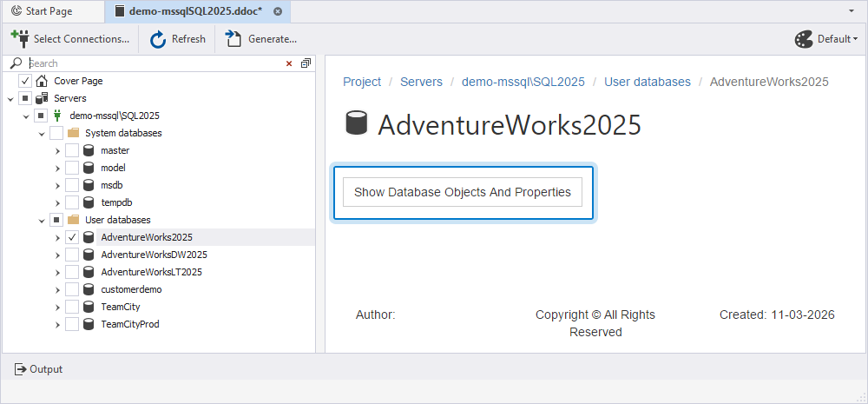Check the tempdb database checkbox
This screenshot has height=404, width=868.
(72, 202)
